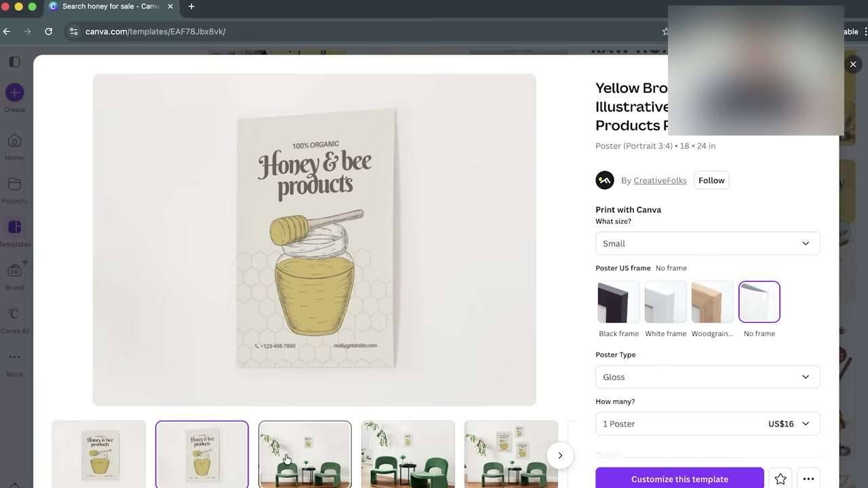This screenshot has height=488, width=868.
Task: Close the Search honey for sale tab
Action: [170, 7]
